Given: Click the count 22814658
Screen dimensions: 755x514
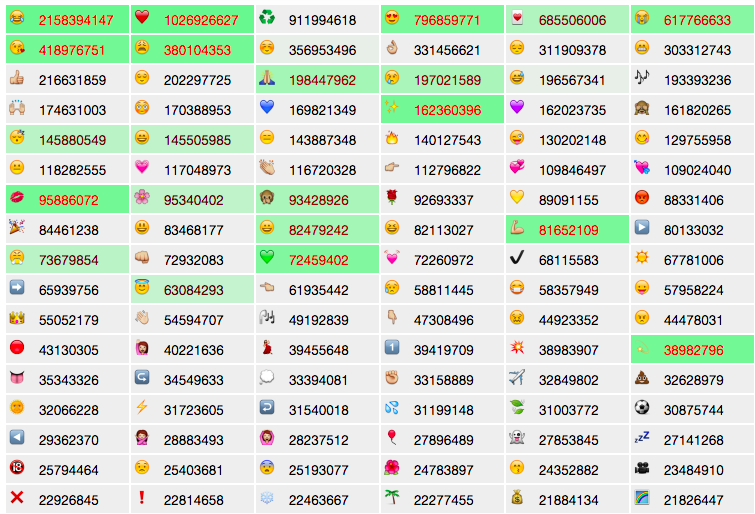Looking at the screenshot, I should [x=193, y=500].
